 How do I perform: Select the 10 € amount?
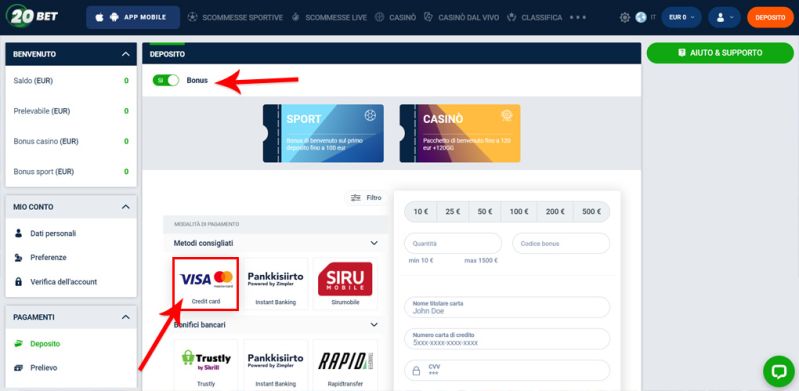(420, 212)
